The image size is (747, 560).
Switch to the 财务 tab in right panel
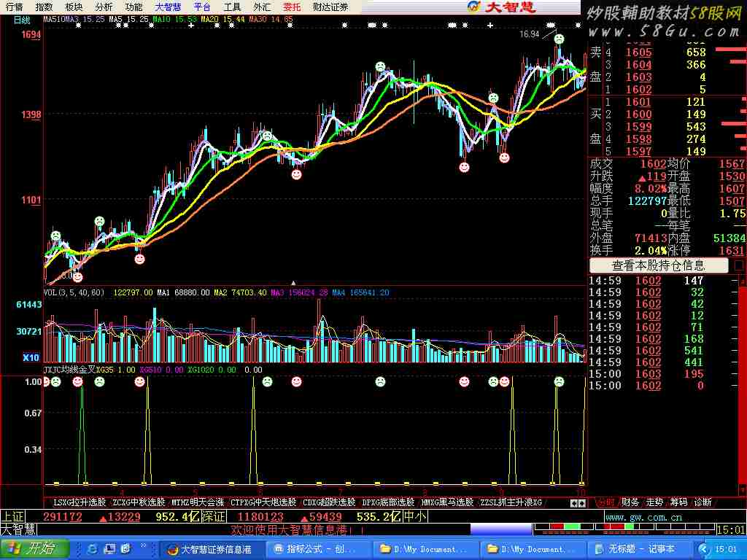630,502
